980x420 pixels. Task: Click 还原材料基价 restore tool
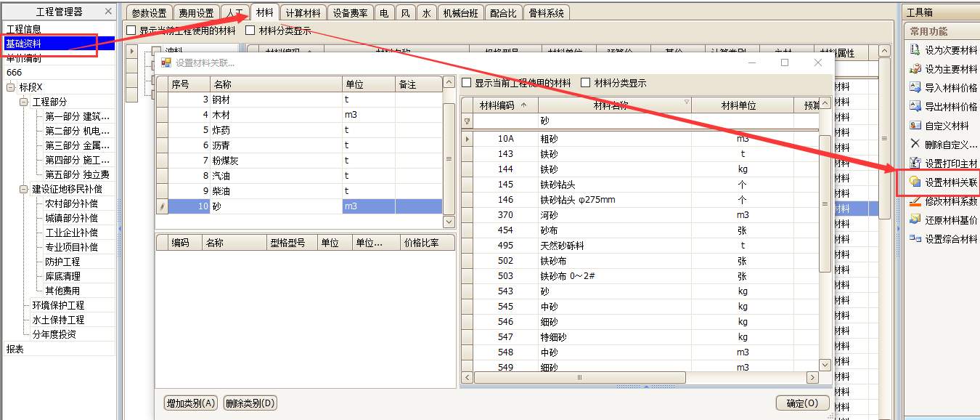coord(915,220)
